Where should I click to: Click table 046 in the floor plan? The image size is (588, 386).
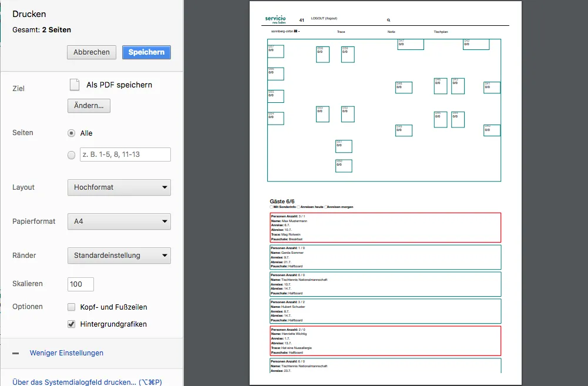click(x=441, y=86)
